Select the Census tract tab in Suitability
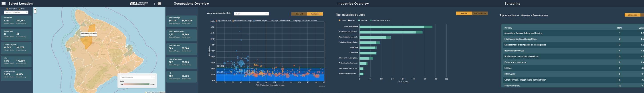This screenshot has height=93, width=644. [632, 15]
